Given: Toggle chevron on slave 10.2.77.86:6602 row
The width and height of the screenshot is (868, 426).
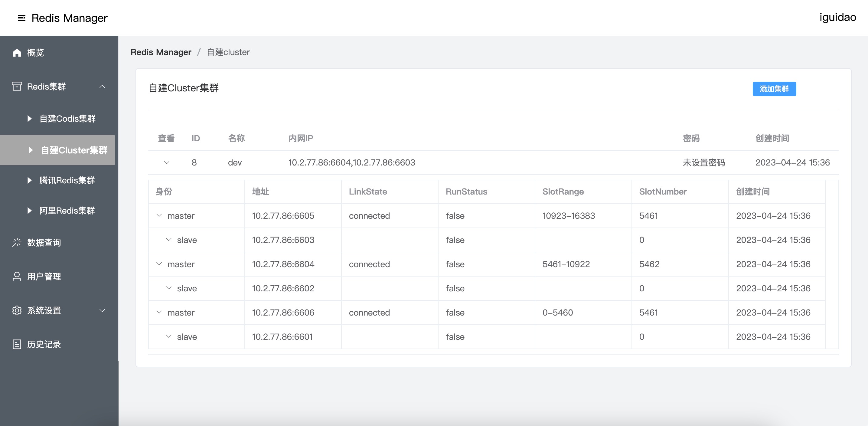Looking at the screenshot, I should [169, 288].
